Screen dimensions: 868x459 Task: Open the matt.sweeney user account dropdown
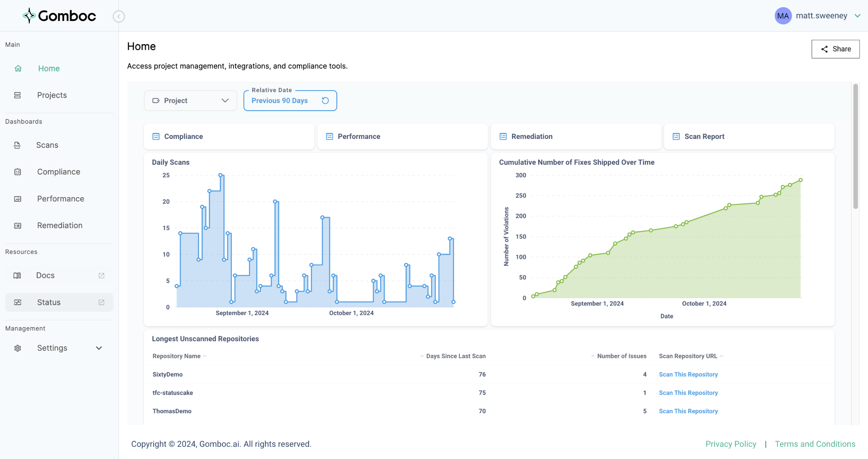857,16
